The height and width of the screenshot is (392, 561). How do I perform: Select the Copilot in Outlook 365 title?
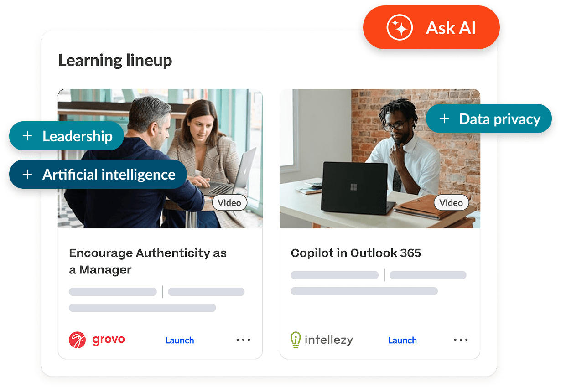[356, 253]
